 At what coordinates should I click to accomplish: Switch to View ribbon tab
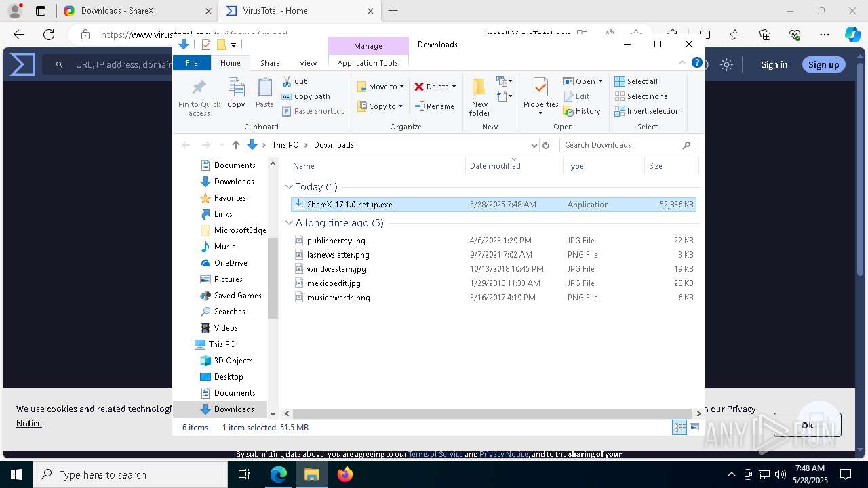(x=308, y=63)
